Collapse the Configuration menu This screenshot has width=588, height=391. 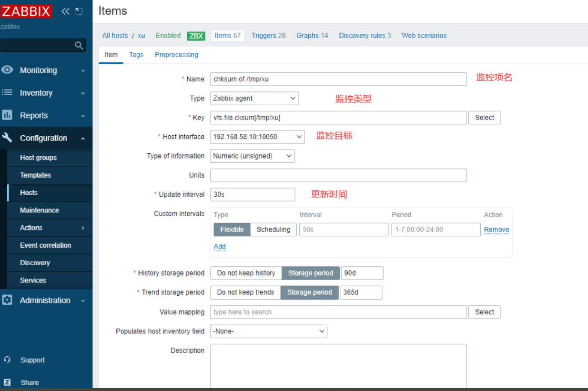(46, 138)
